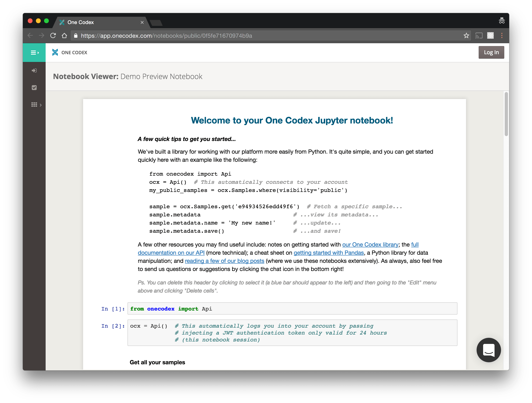Go back with browser back arrow
Viewport: 532px width, 403px height.
point(30,36)
